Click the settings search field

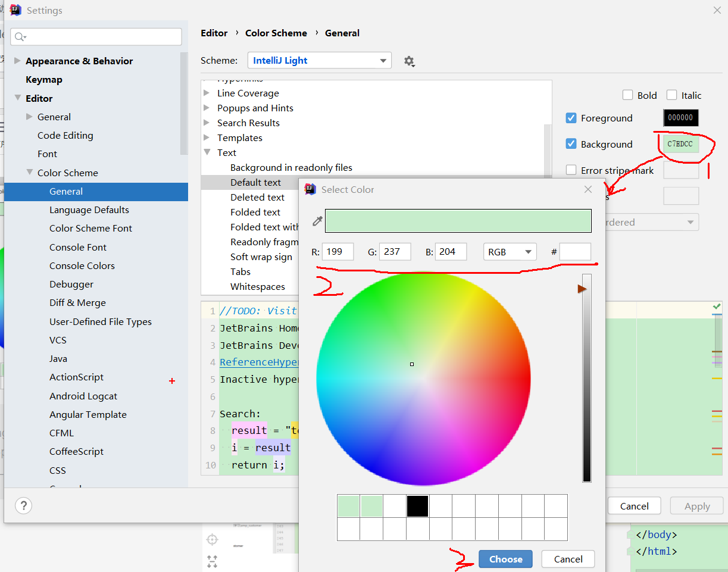point(96,37)
